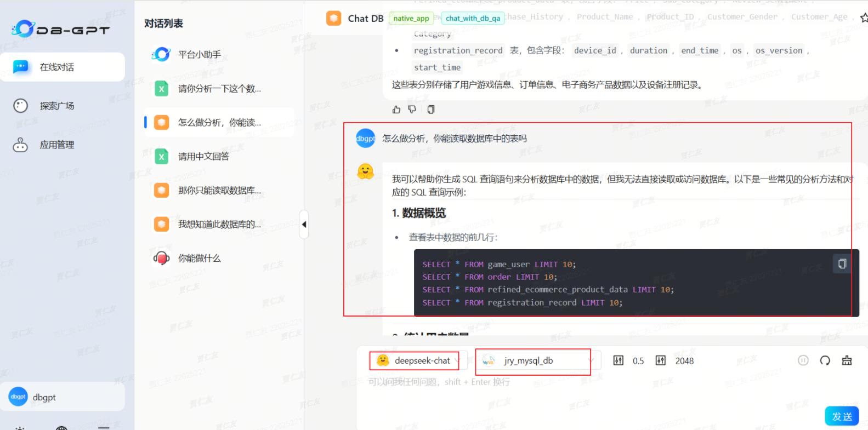This screenshot has height=430, width=868.
Task: Click the star favorite icon in header
Action: coord(864,18)
